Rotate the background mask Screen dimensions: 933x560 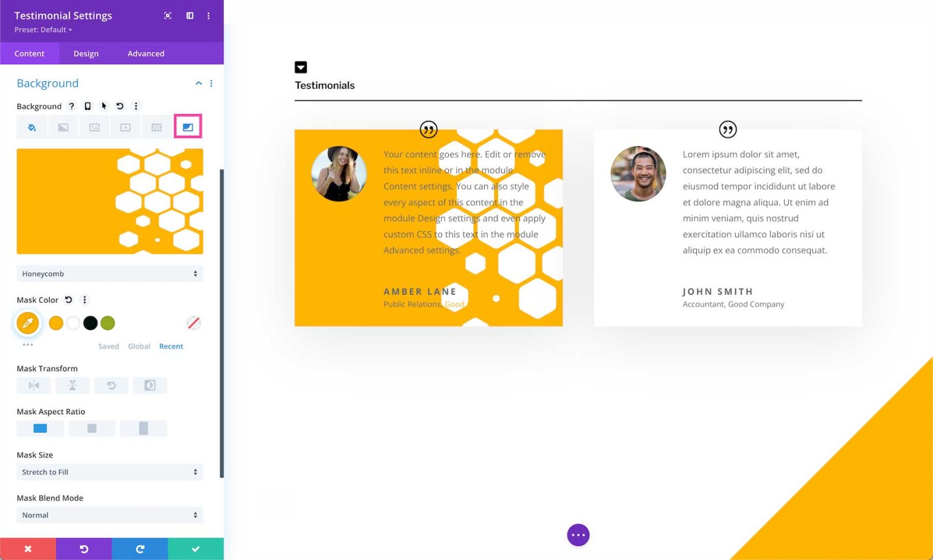111,385
